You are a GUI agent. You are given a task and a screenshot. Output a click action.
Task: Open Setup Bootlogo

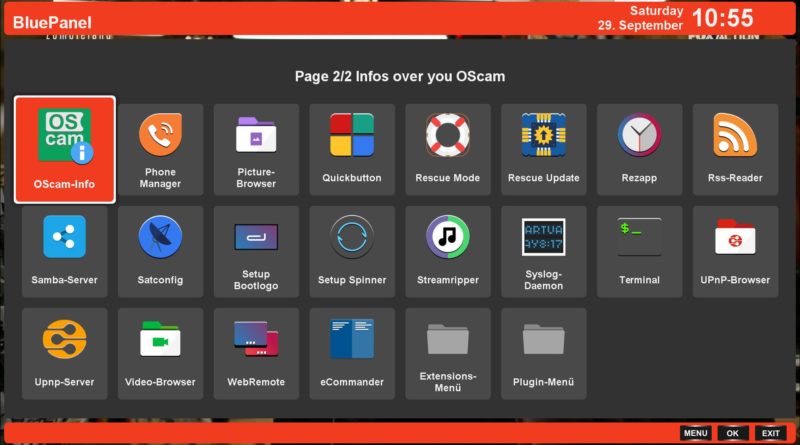(256, 251)
